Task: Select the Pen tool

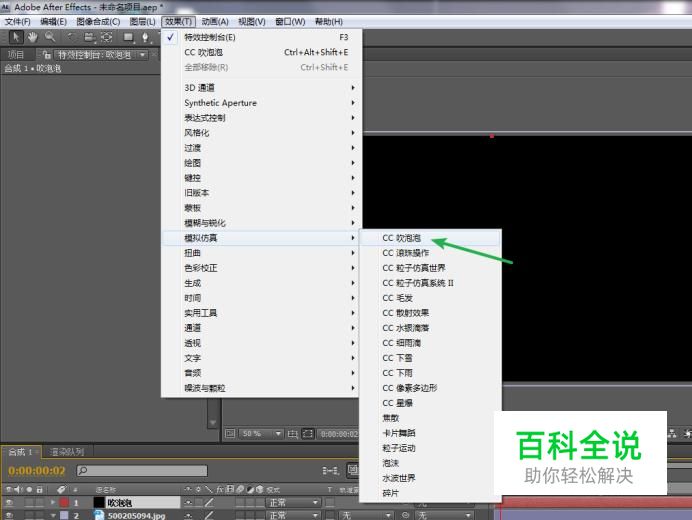Action: [x=145, y=38]
